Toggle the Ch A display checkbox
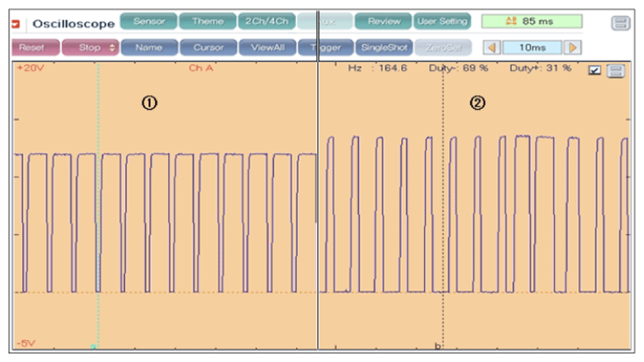The height and width of the screenshot is (362, 644). 595,70
